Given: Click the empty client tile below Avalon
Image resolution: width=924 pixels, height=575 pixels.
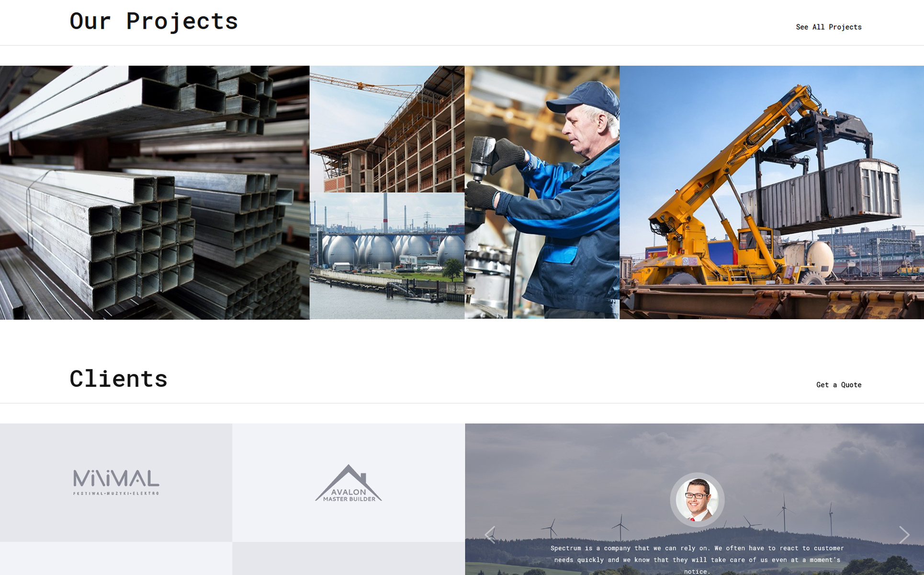Looking at the screenshot, I should pos(349,559).
